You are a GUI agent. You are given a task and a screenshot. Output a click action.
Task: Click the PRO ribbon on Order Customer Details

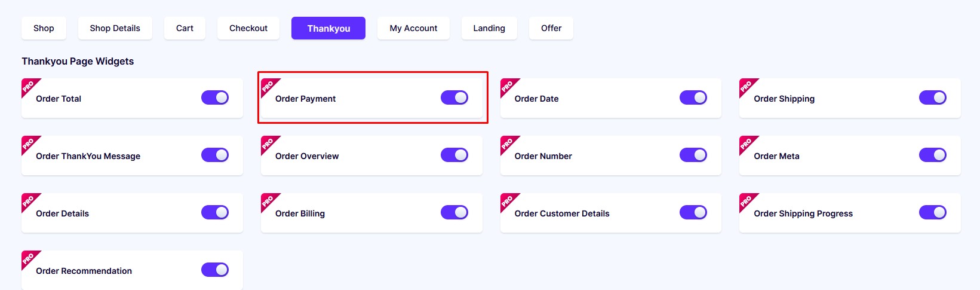point(508,201)
